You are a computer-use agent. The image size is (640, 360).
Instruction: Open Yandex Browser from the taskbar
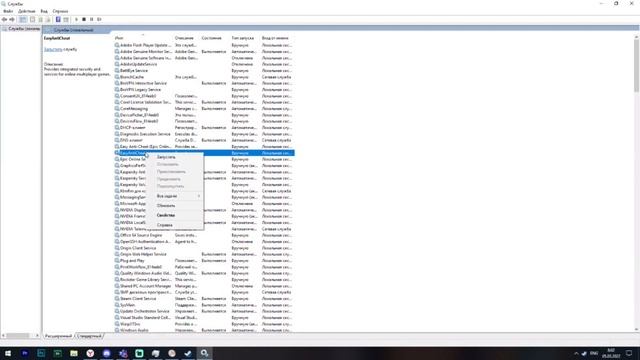[90, 353]
